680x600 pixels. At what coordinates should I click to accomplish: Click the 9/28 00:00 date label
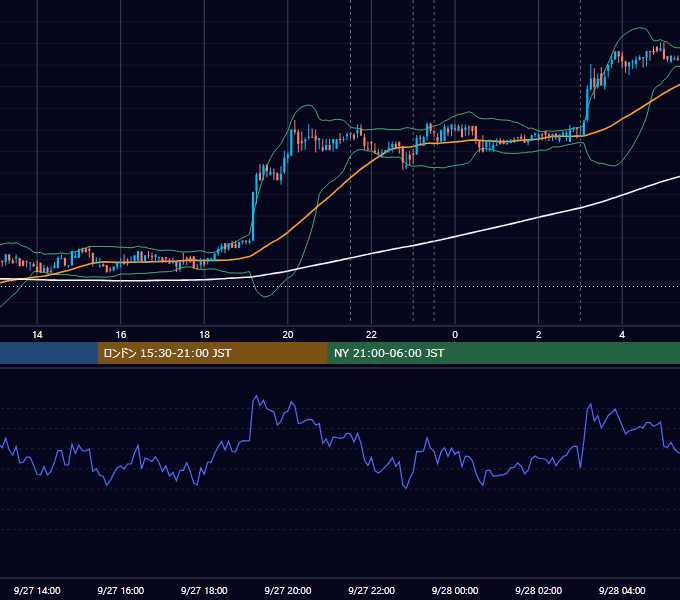pos(455,590)
